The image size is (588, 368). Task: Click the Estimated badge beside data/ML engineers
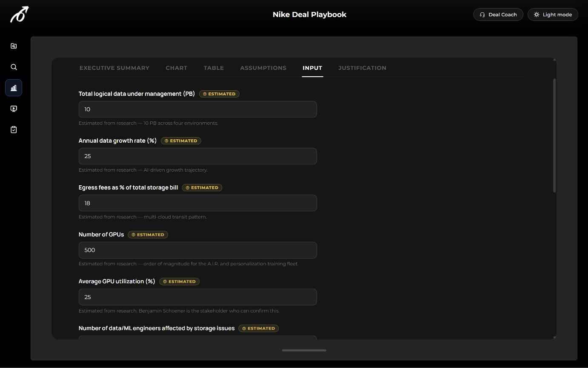[x=259, y=328]
